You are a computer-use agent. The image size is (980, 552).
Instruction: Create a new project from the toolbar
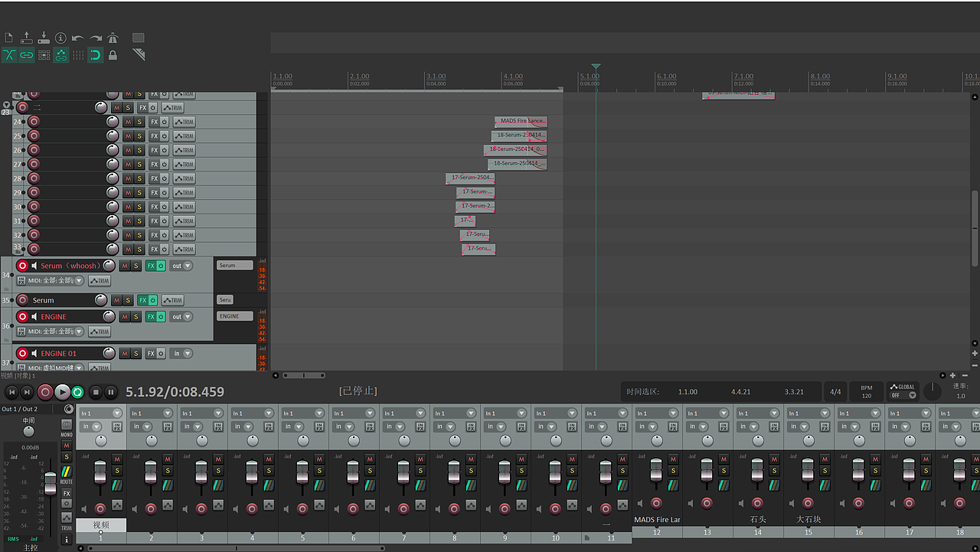point(8,38)
